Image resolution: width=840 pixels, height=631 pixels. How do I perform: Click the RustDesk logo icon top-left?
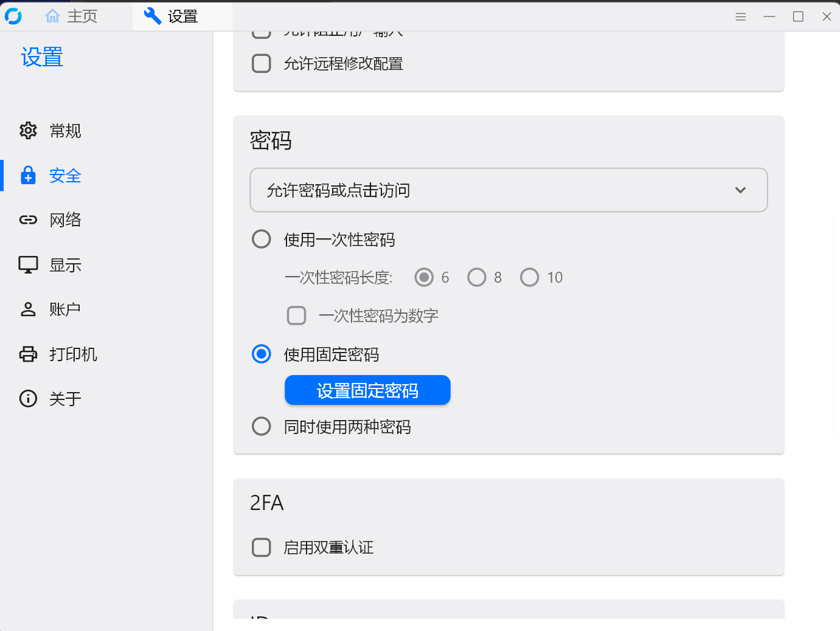pos(13,16)
